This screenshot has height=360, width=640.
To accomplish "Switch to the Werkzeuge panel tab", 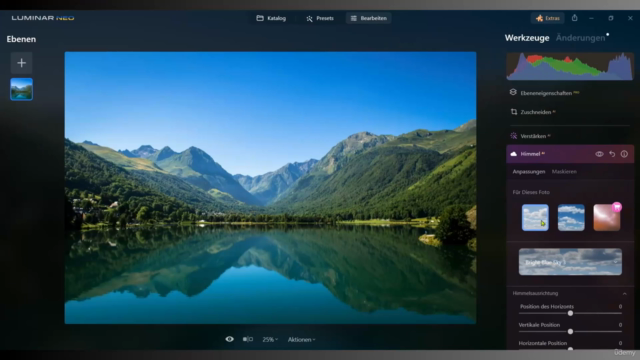I will pos(527,38).
